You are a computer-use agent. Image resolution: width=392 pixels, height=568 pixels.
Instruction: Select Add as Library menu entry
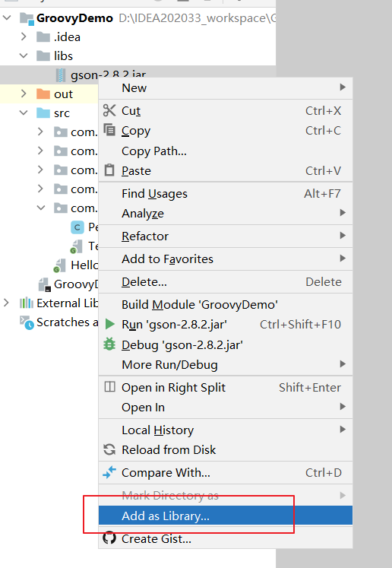coord(226,516)
